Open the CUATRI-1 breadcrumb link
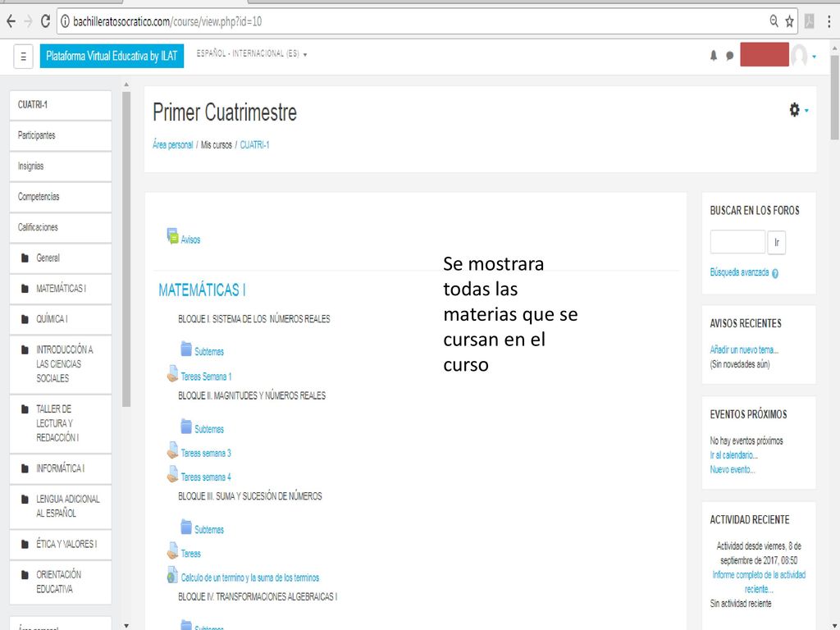This screenshot has height=630, width=840. [254, 145]
